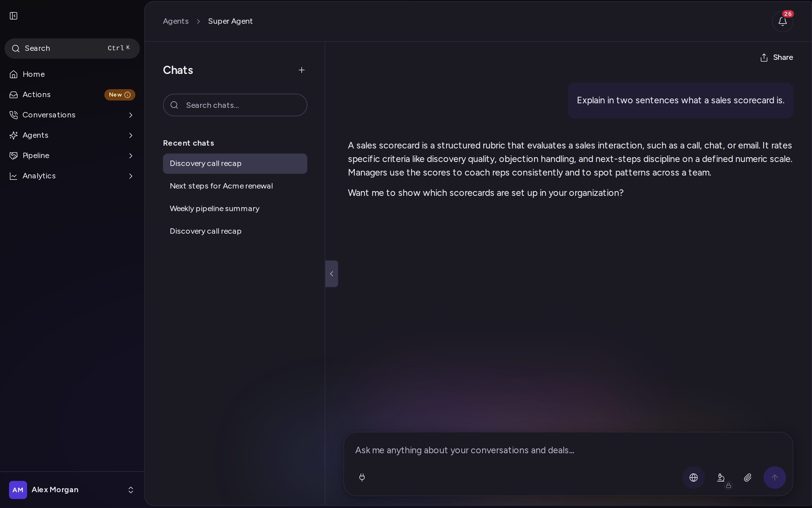
Task: Open the last Discovery call recap chat
Action: coord(235,231)
